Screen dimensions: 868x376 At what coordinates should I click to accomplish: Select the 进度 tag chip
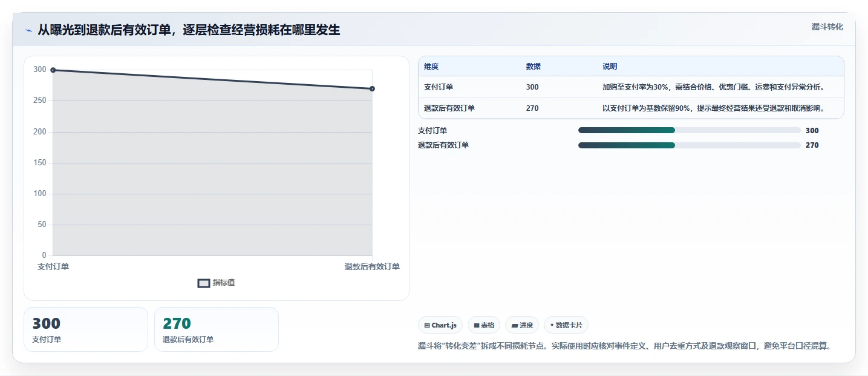[522, 325]
